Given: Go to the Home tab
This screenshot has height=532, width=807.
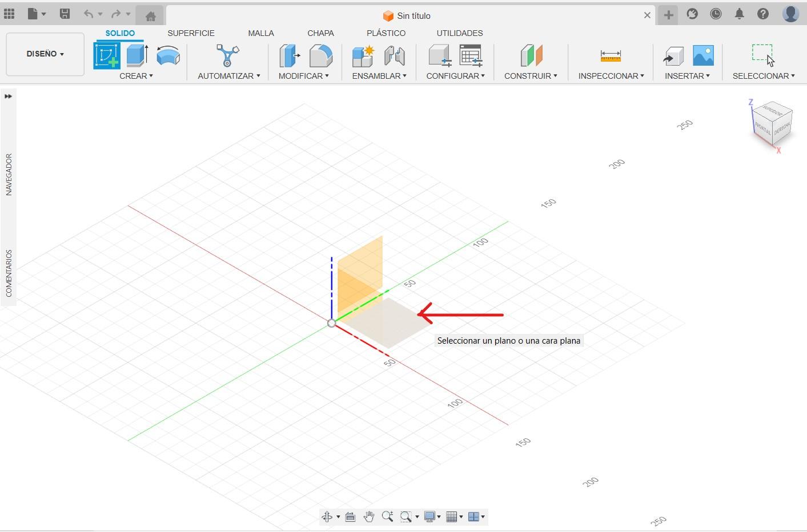Looking at the screenshot, I should click(151, 16).
